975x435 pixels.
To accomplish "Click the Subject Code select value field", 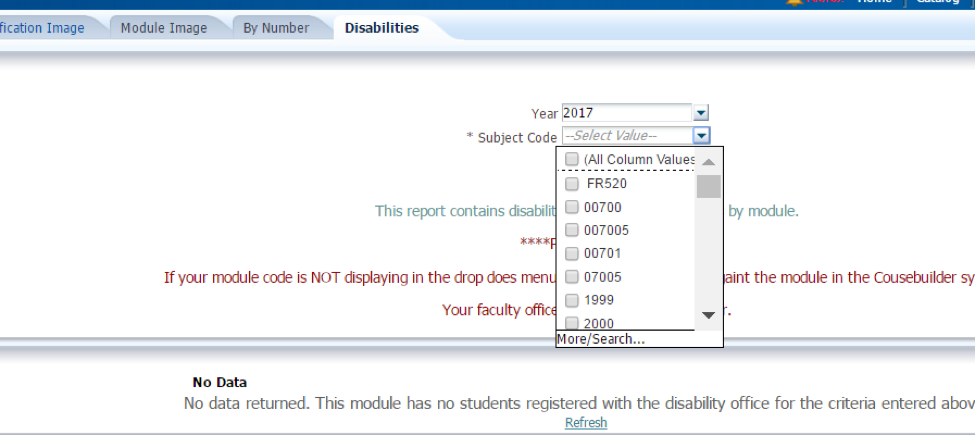I will (x=627, y=135).
